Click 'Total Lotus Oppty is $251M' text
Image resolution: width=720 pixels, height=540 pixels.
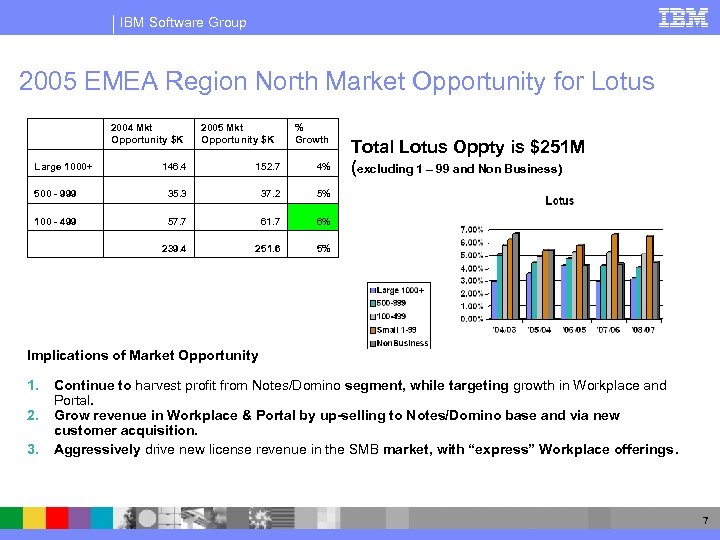coord(468,147)
